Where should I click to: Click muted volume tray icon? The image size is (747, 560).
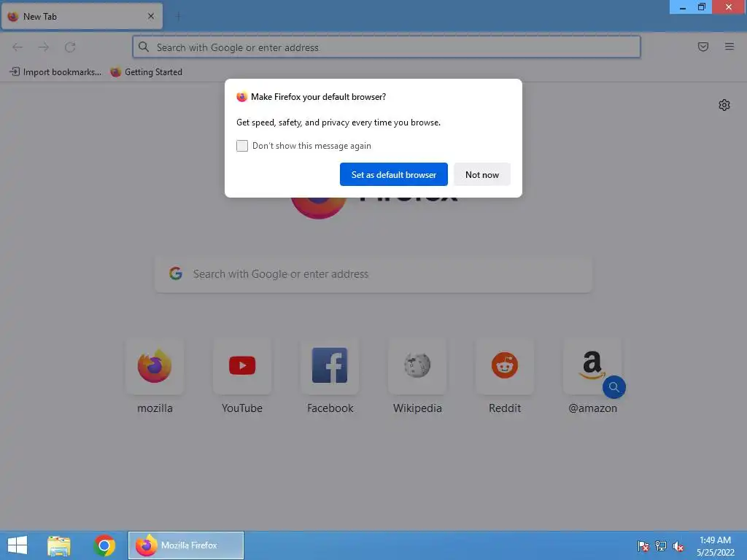coord(678,546)
